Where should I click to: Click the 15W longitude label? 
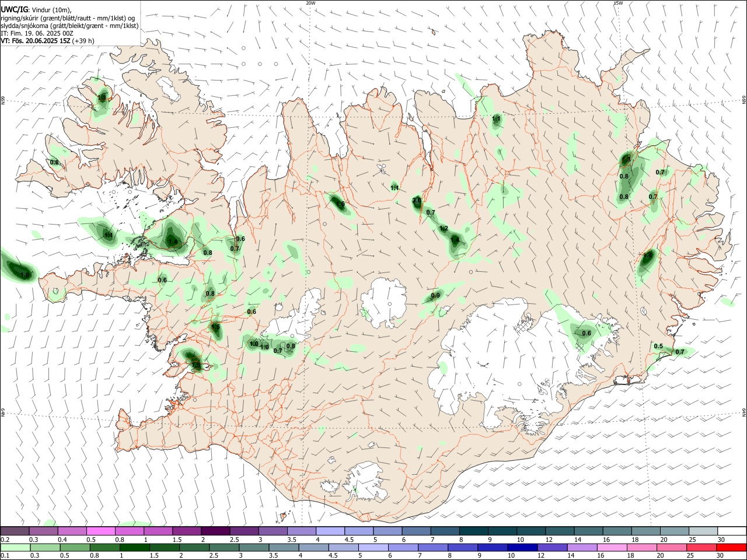tap(618, 3)
